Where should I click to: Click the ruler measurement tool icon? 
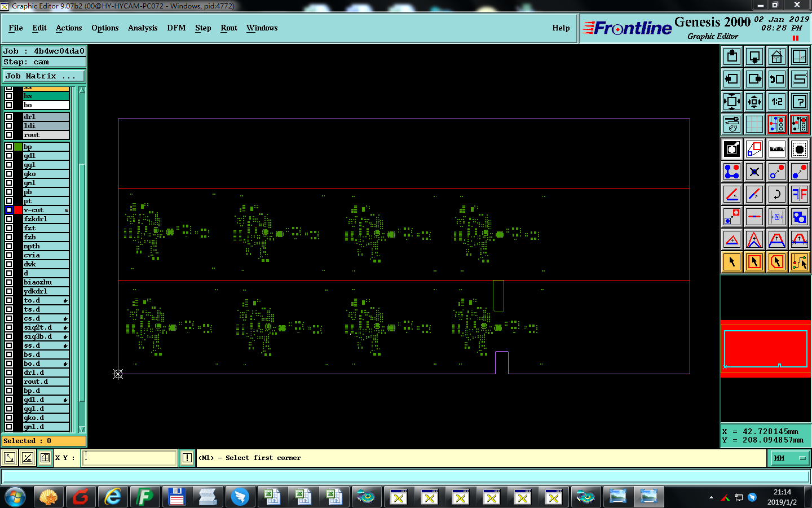[777, 149]
